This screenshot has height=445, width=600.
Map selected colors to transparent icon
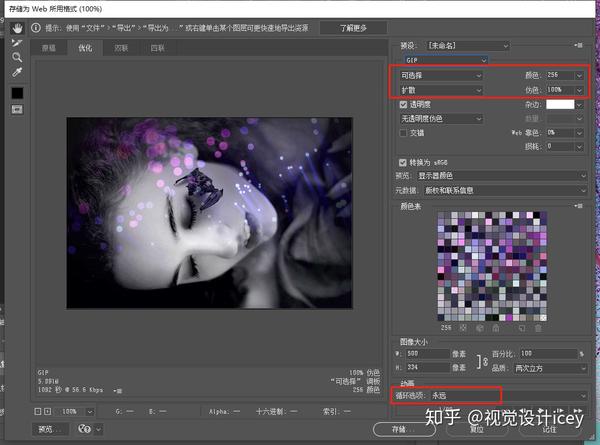click(x=463, y=328)
